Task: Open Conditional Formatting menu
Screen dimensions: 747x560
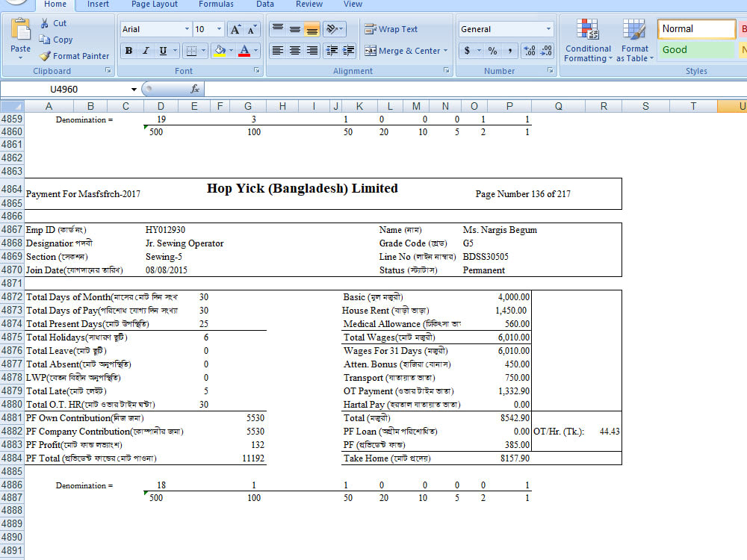Action: [x=588, y=40]
